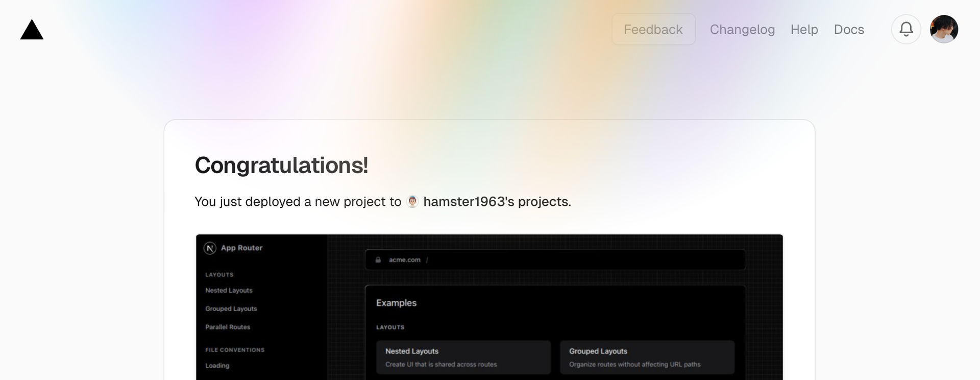Screen dimensions: 980x380
Task: Click the acme.com address bar
Action: pos(555,260)
